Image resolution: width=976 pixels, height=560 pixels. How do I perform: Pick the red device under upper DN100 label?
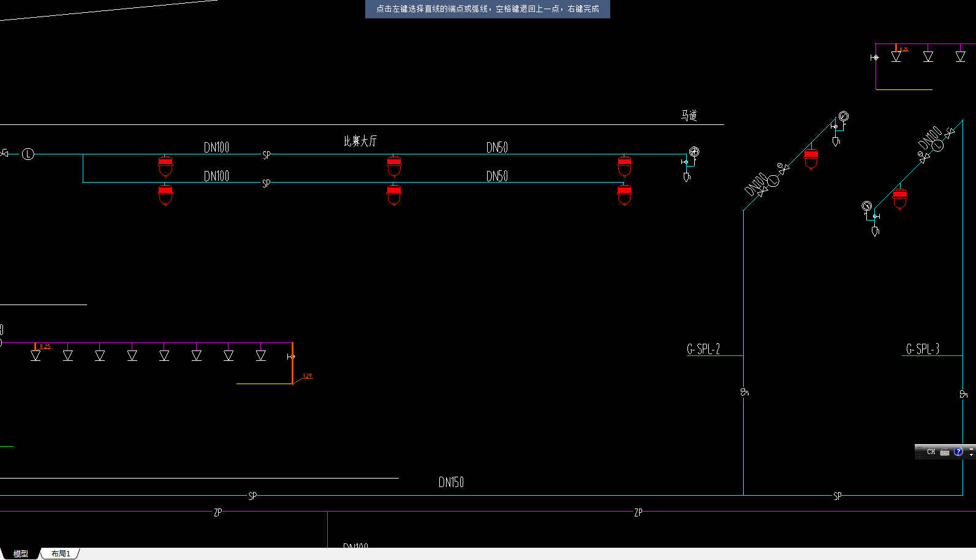[165, 166]
